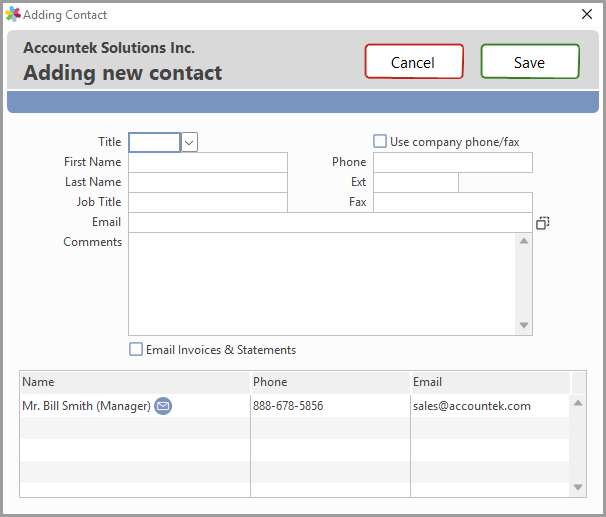Click the Name column header
The width and height of the screenshot is (606, 517).
coord(135,383)
